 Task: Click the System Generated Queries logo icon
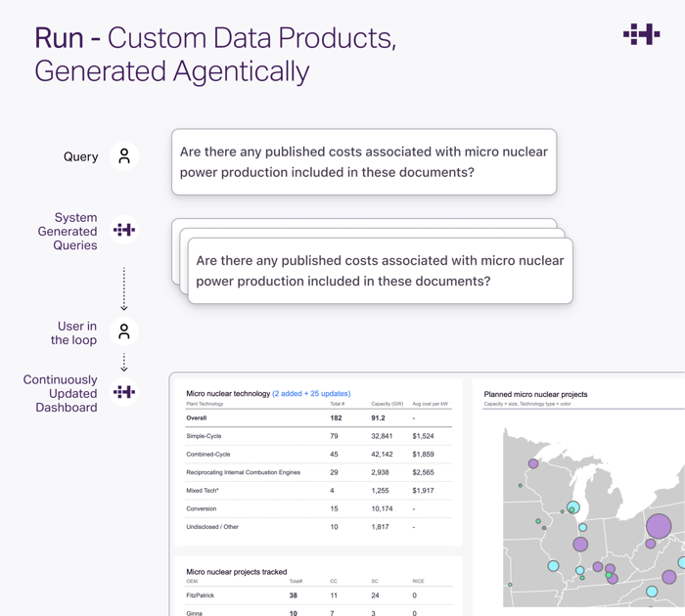coord(124,231)
